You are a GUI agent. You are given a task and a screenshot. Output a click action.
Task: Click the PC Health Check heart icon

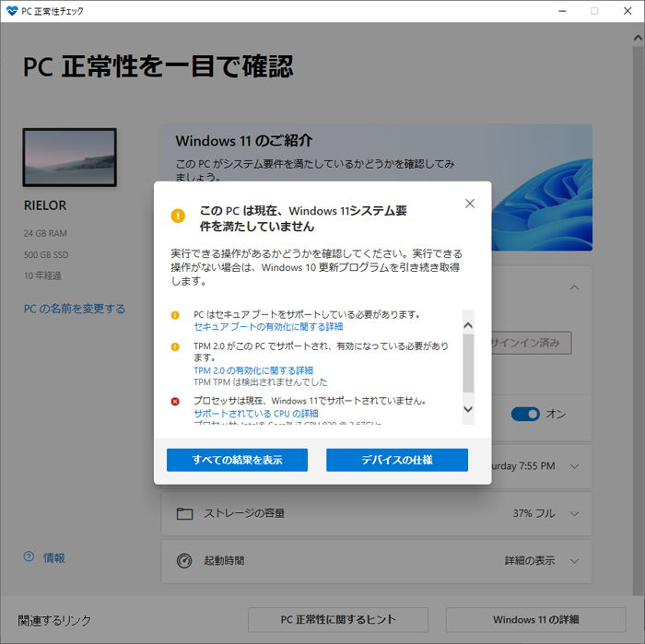(10, 11)
